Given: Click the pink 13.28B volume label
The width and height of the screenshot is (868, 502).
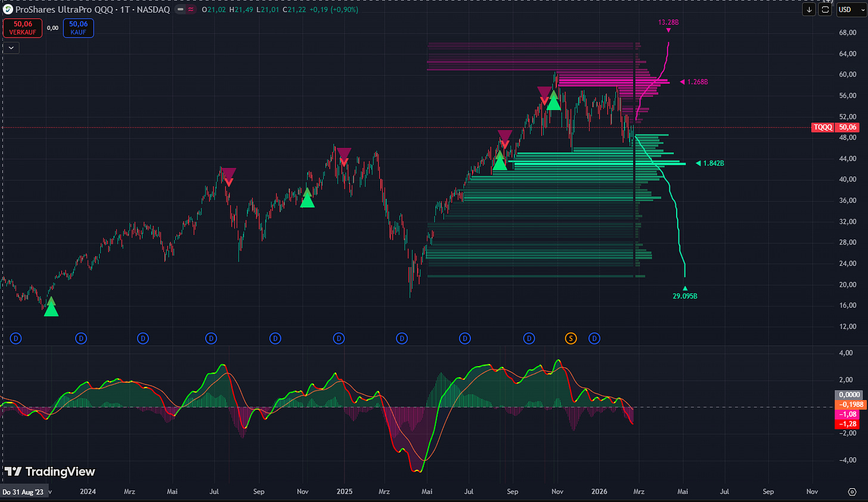Looking at the screenshot, I should pyautogui.click(x=668, y=23).
